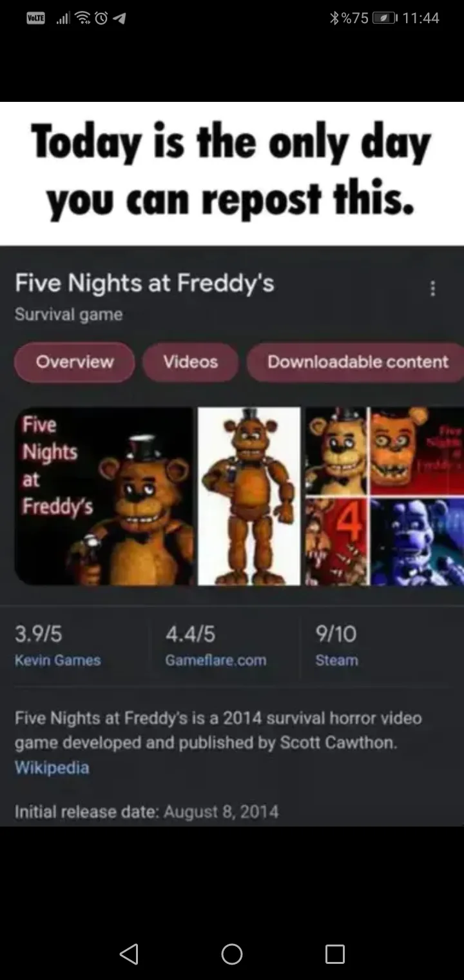Image resolution: width=464 pixels, height=980 pixels.
Task: Open the three-dot menu beside game title
Action: tap(432, 288)
